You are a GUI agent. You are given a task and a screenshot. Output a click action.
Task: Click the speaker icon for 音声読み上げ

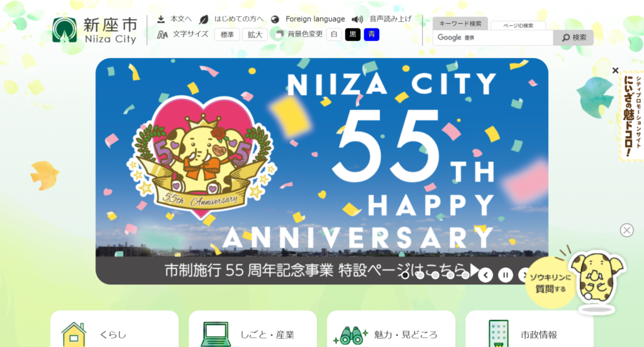pos(357,20)
